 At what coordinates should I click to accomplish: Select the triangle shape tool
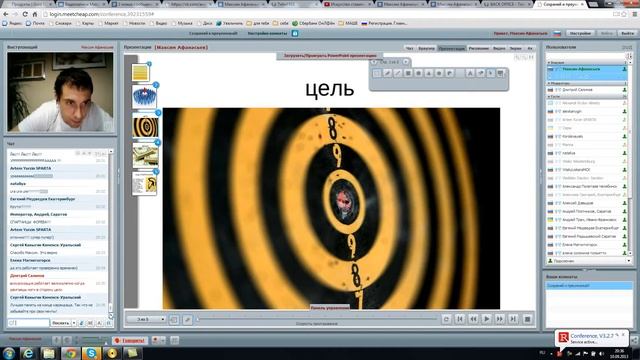pyautogui.click(x=429, y=73)
